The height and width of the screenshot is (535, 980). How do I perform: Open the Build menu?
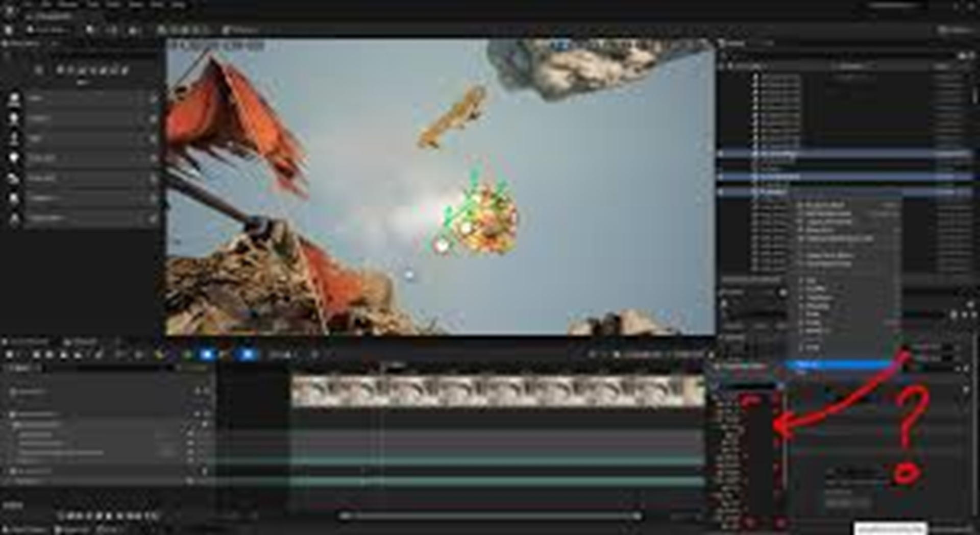pos(113,5)
